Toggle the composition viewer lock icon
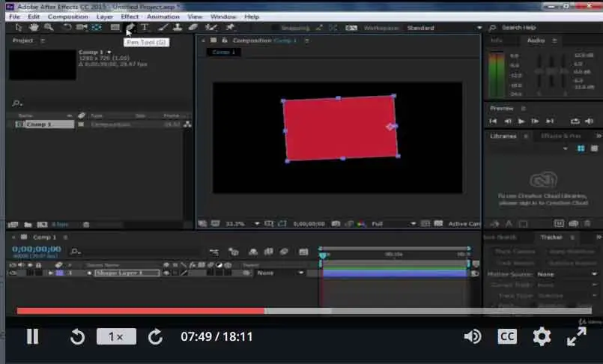The width and height of the screenshot is (603, 364). 225,40
